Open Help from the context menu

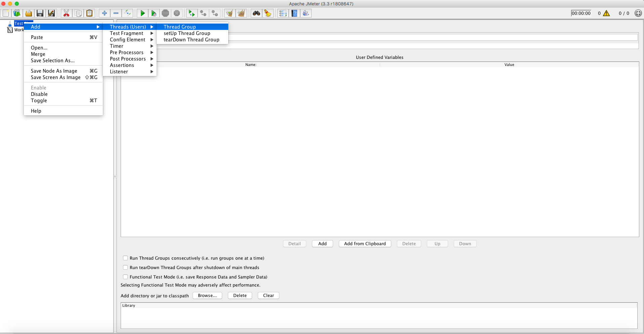[x=63, y=111]
